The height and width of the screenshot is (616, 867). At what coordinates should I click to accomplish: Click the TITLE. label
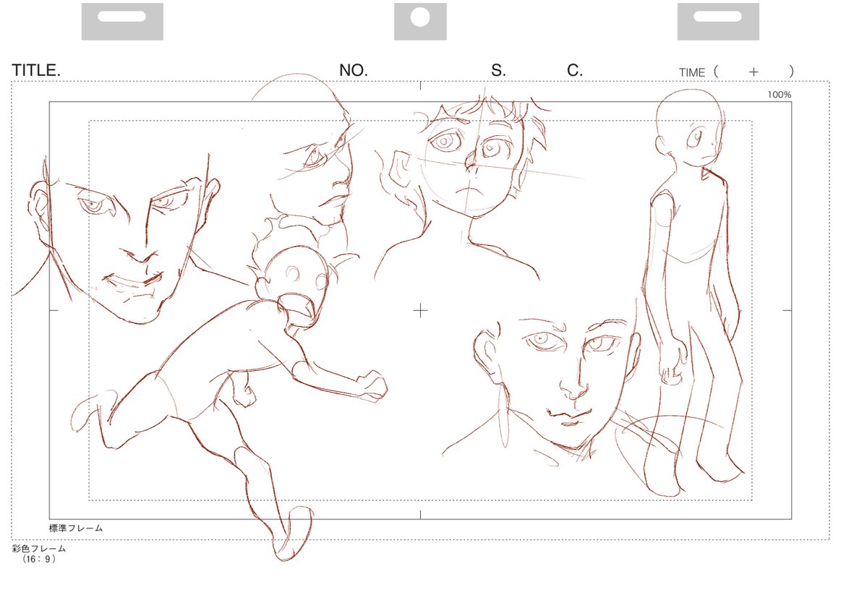coord(36,70)
